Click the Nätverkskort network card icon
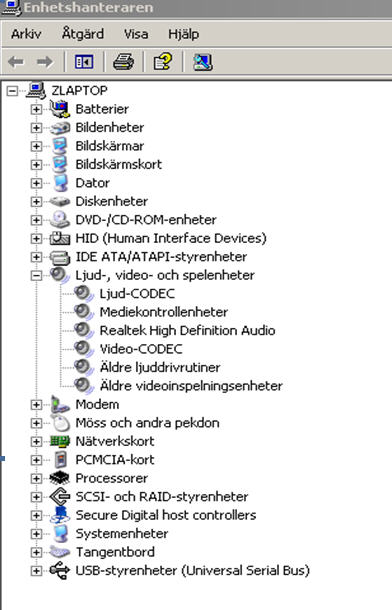 click(x=60, y=441)
